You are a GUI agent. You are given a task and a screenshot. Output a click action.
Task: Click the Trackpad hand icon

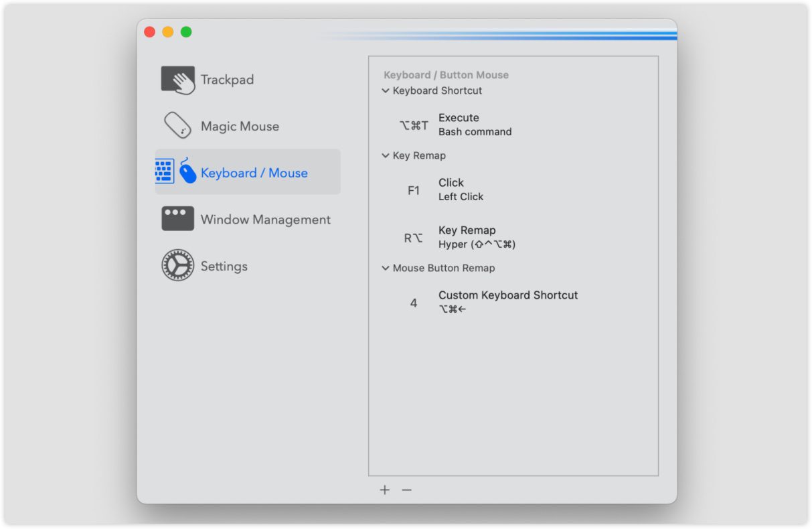[177, 80]
